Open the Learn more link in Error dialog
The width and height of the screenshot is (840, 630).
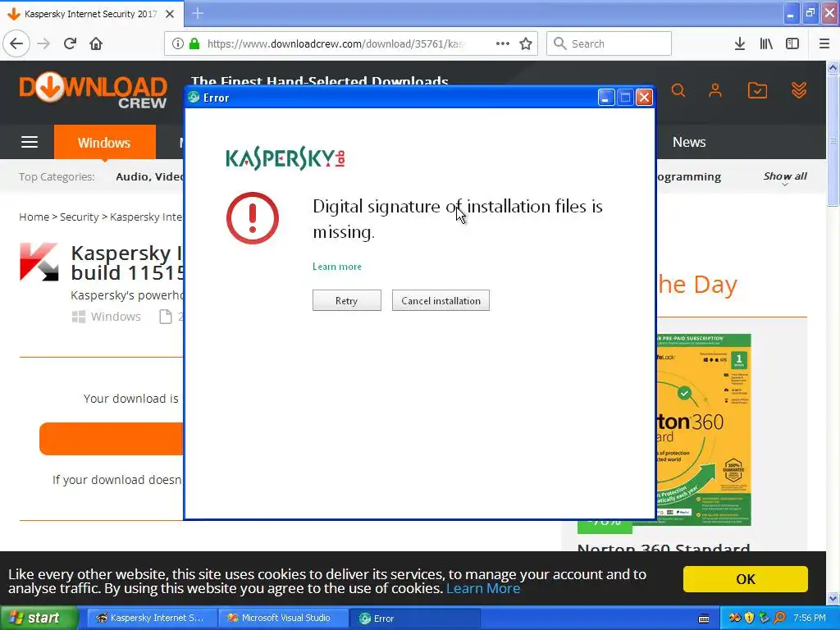coord(337,267)
